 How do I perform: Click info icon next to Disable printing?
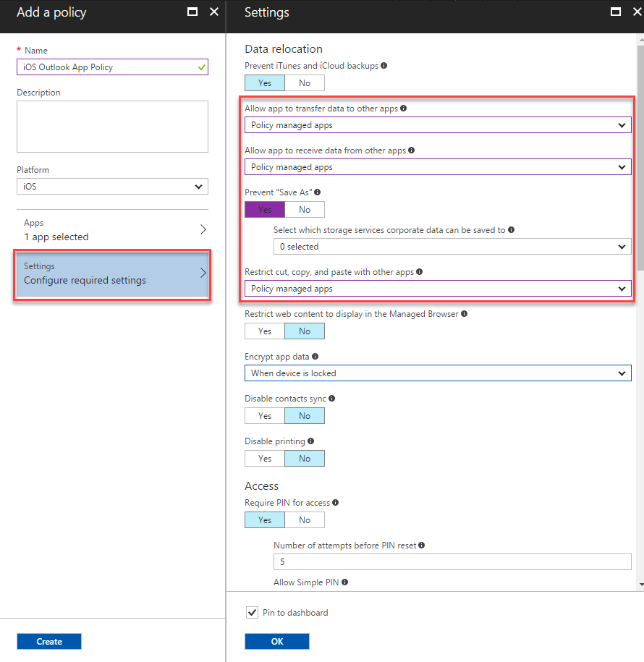pyautogui.click(x=310, y=441)
